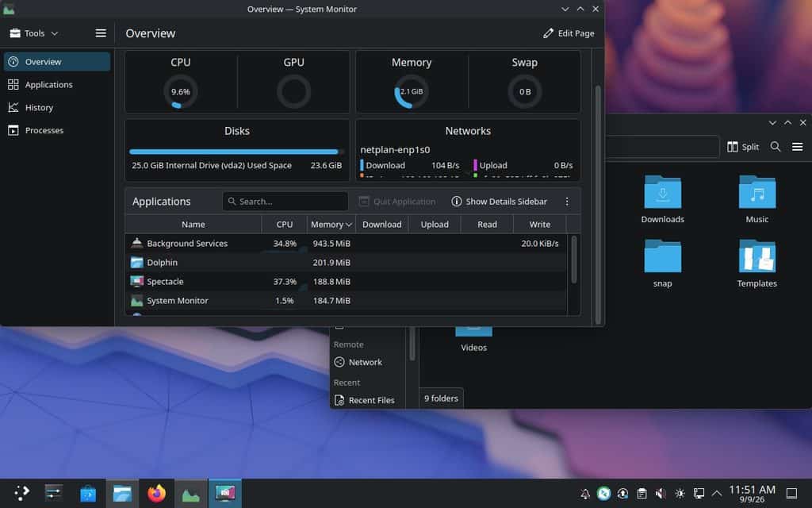Image resolution: width=812 pixels, height=508 pixels.
Task: Expand the Tools dropdown
Action: click(34, 33)
